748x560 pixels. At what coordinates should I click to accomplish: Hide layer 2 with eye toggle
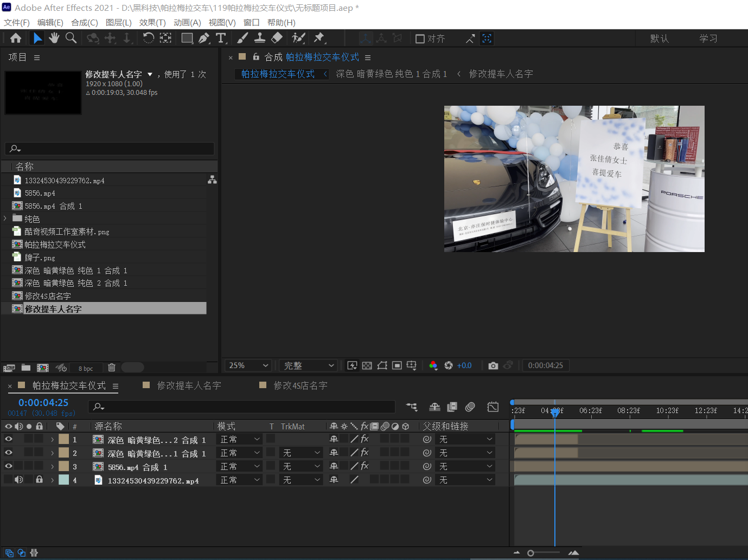[9, 453]
